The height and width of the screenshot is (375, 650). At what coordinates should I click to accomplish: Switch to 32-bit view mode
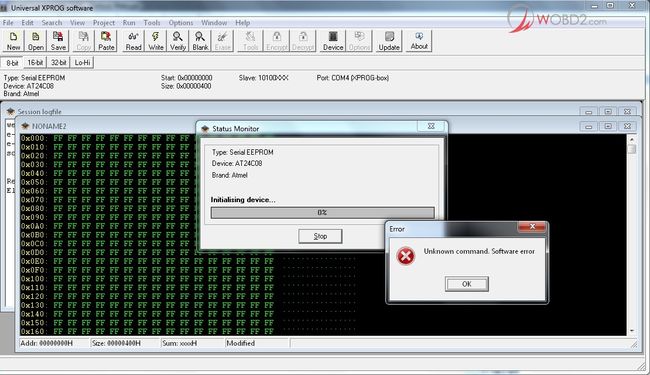[x=58, y=63]
